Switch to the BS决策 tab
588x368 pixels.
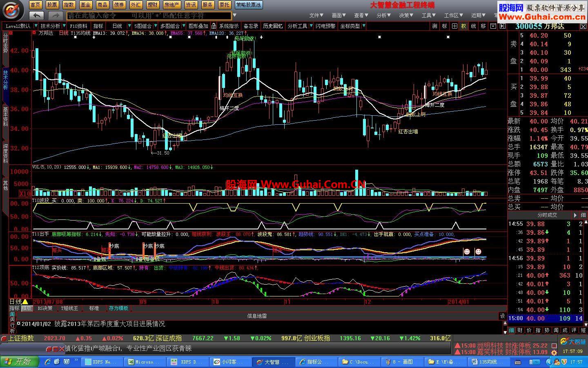[45, 308]
